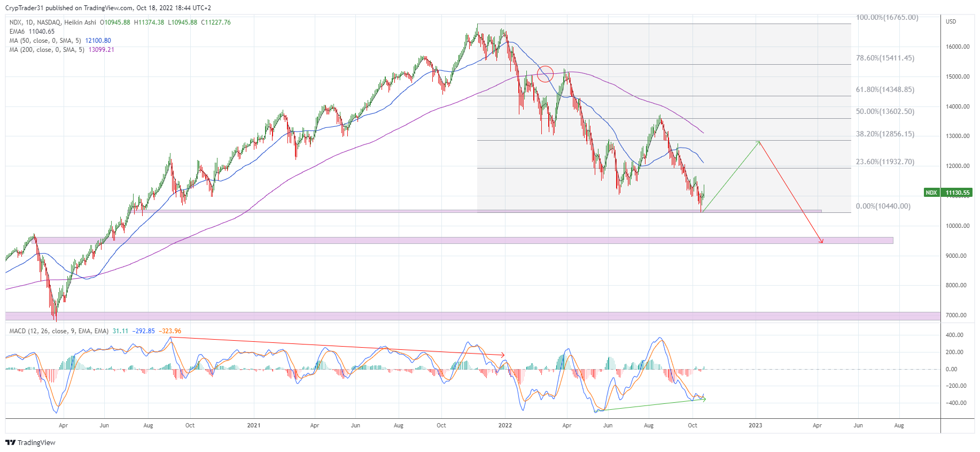Image resolution: width=980 pixels, height=452 pixels.
Task: Click the 100.00%(16765.00) Fibonacci label
Action: coord(887,17)
